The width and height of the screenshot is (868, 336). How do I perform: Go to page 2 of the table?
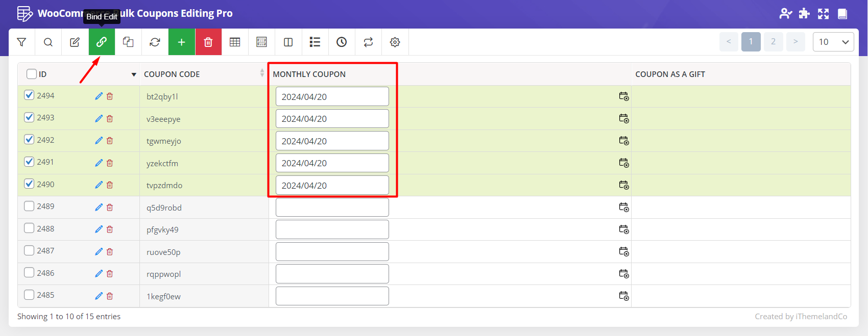click(773, 42)
